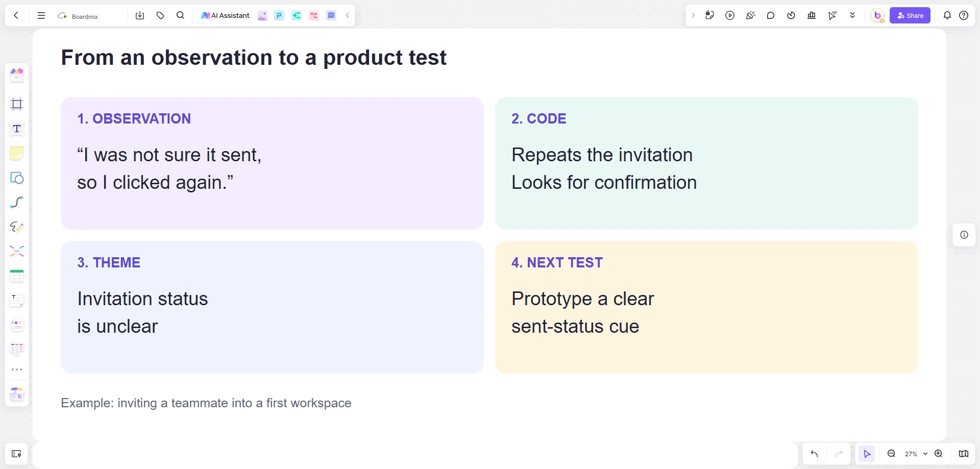Image resolution: width=980 pixels, height=469 pixels.
Task: Click 'Prototype a clear' text
Action: point(582,299)
